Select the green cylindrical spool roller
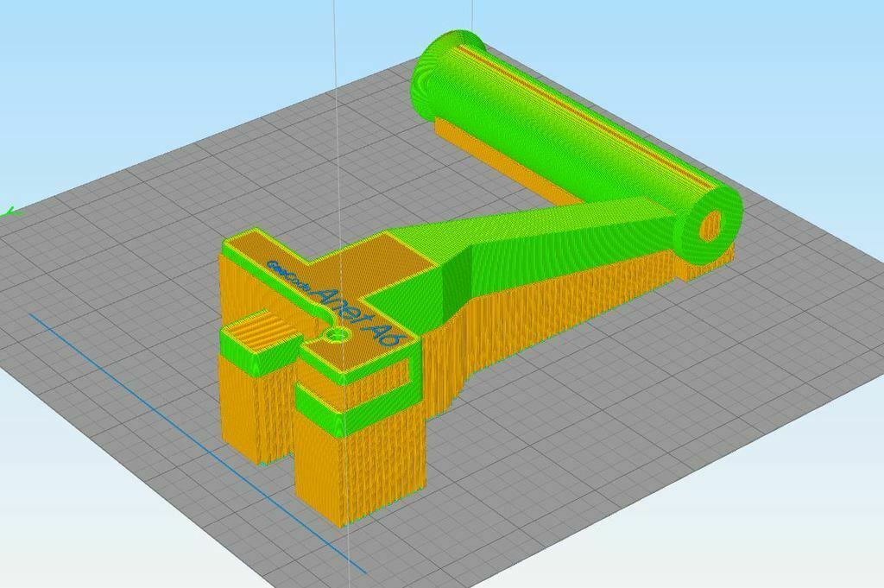The height and width of the screenshot is (588, 884). point(578,149)
